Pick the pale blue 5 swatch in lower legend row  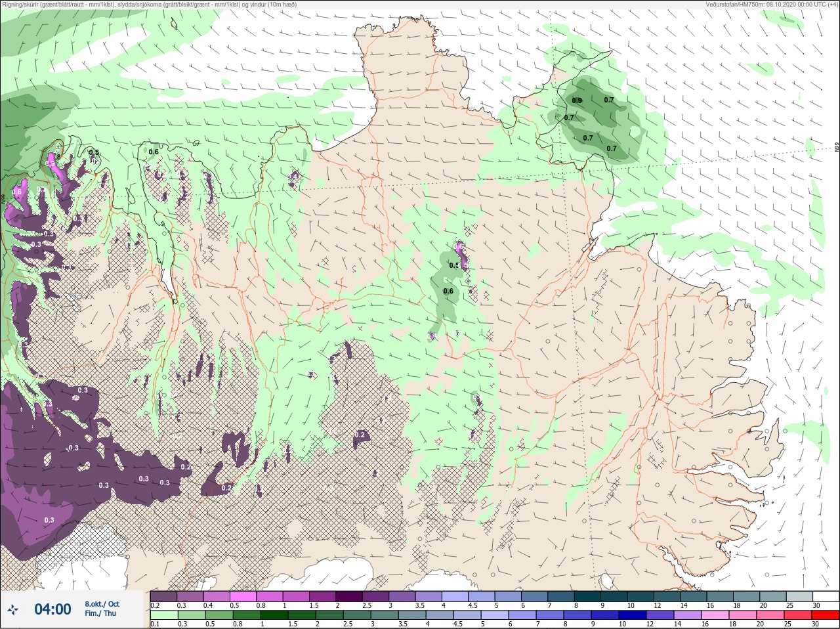pyautogui.click(x=495, y=615)
